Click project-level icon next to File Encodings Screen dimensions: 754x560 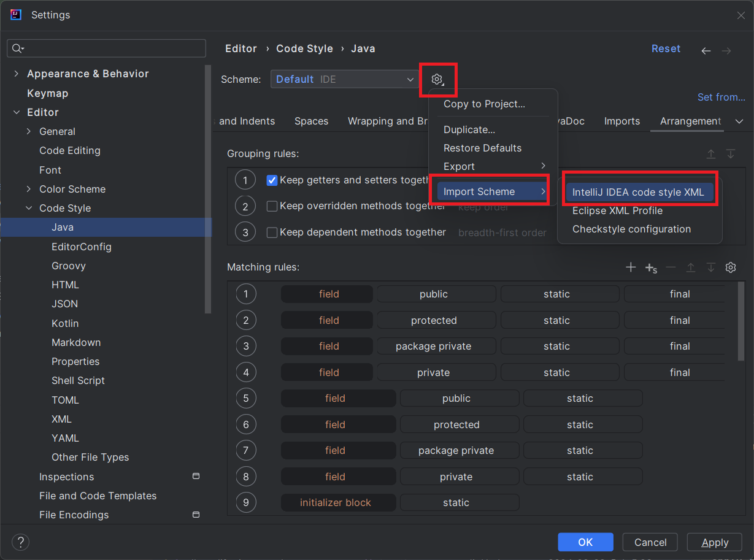coord(196,514)
